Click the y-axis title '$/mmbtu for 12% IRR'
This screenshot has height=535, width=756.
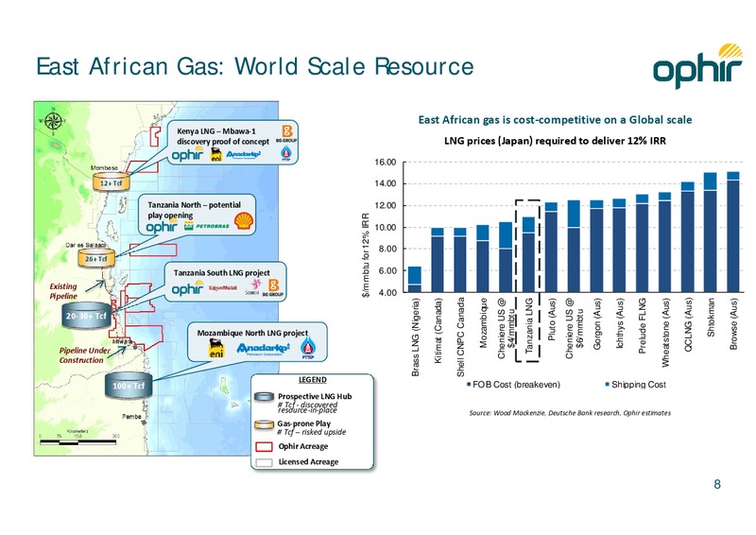tap(366, 255)
